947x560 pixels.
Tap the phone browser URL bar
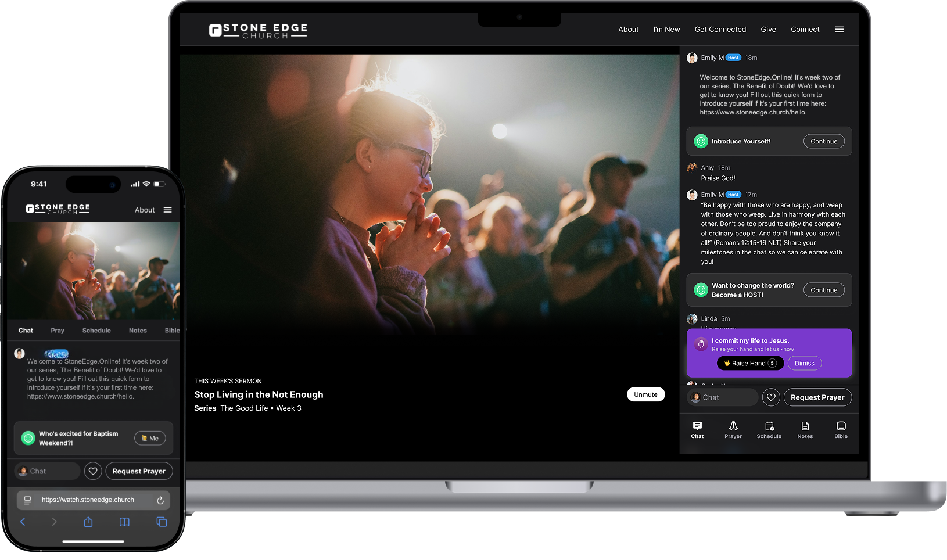[94, 500]
